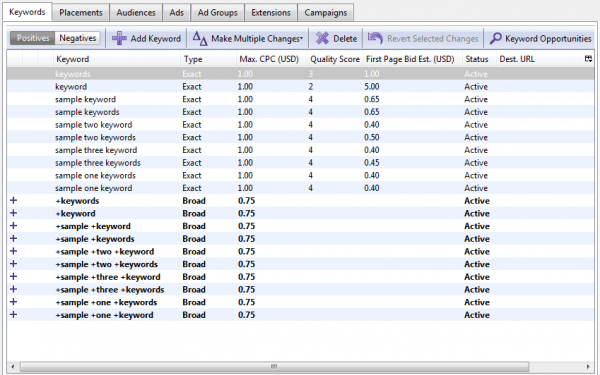Click Quality Score 2 in keyword row
This screenshot has height=375, width=600.
[x=311, y=86]
